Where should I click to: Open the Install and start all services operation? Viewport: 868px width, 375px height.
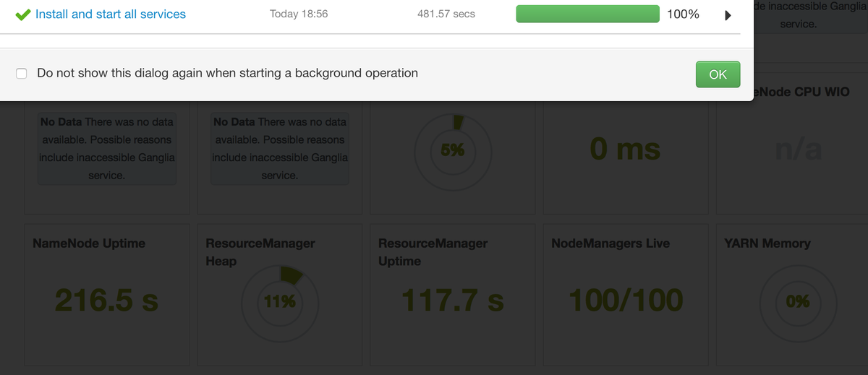111,14
